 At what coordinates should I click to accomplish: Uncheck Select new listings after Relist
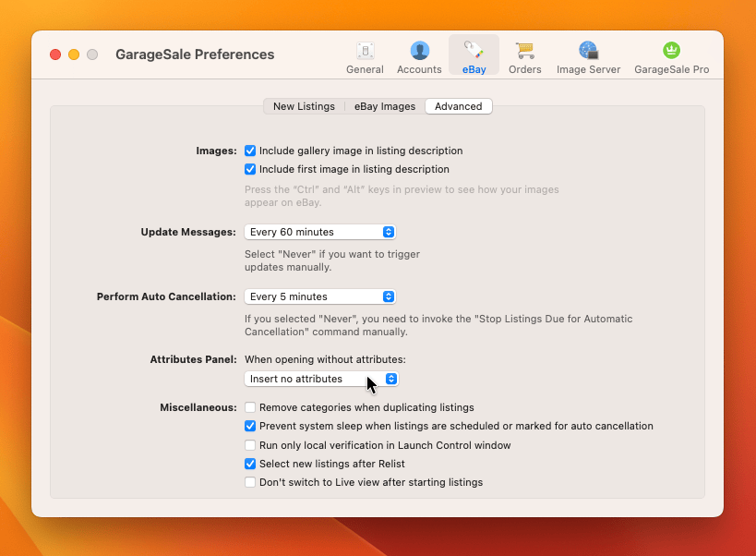coord(250,464)
